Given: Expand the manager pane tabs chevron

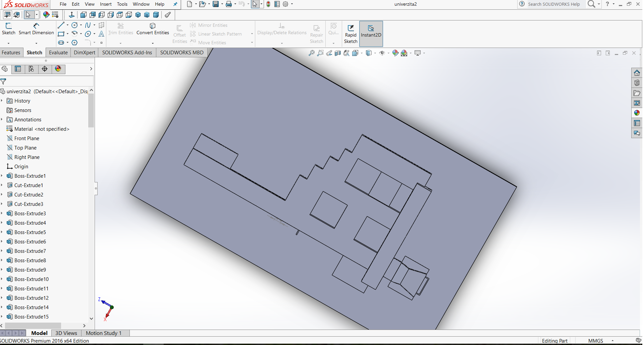Looking at the screenshot, I should pyautogui.click(x=91, y=69).
